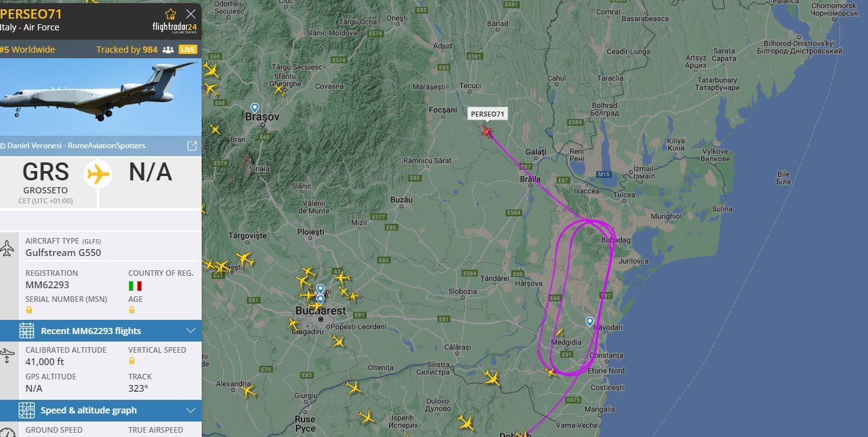Click the red PERSEO71 aircraft icon on map

click(x=487, y=131)
